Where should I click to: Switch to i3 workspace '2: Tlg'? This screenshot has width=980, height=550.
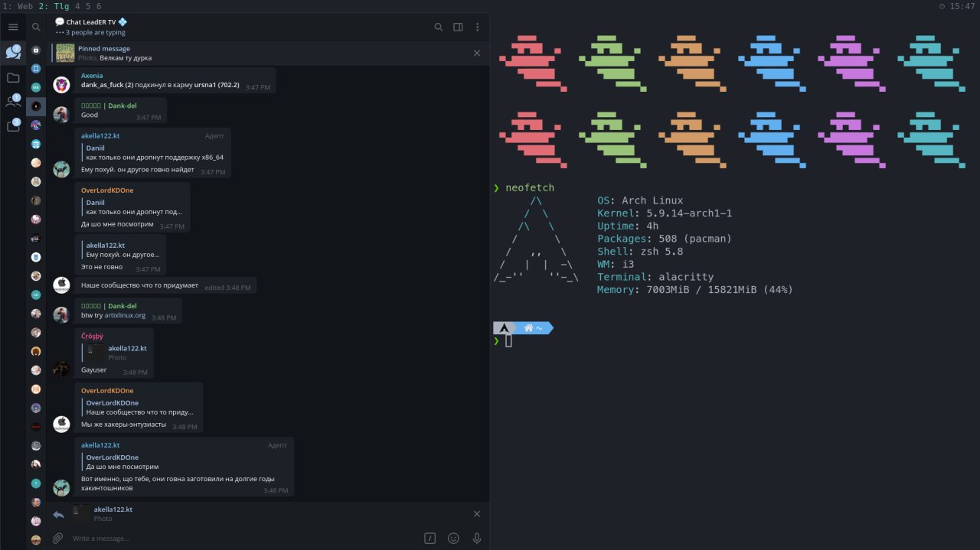54,6
